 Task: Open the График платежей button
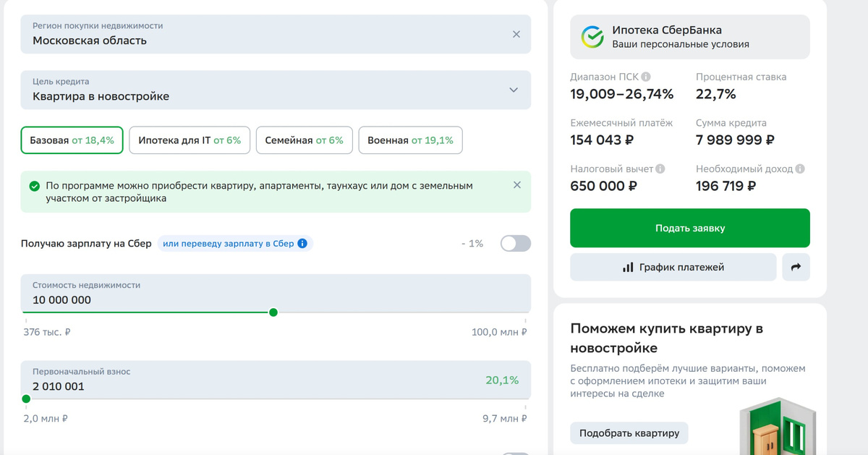(673, 267)
